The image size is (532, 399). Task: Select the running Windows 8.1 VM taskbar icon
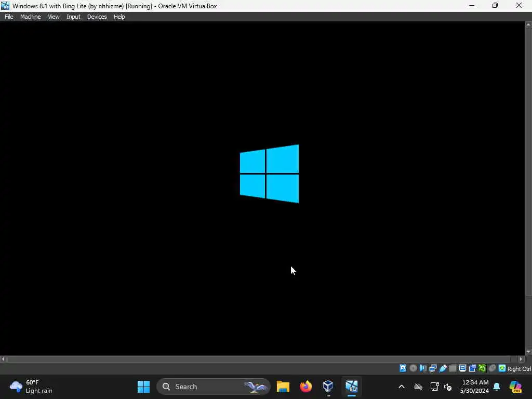(x=352, y=387)
